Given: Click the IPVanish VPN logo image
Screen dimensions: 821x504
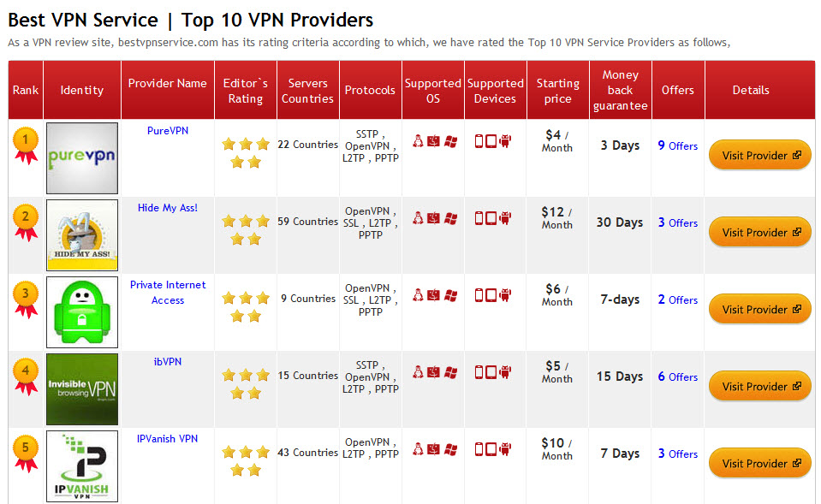Looking at the screenshot, I should coord(82,466).
